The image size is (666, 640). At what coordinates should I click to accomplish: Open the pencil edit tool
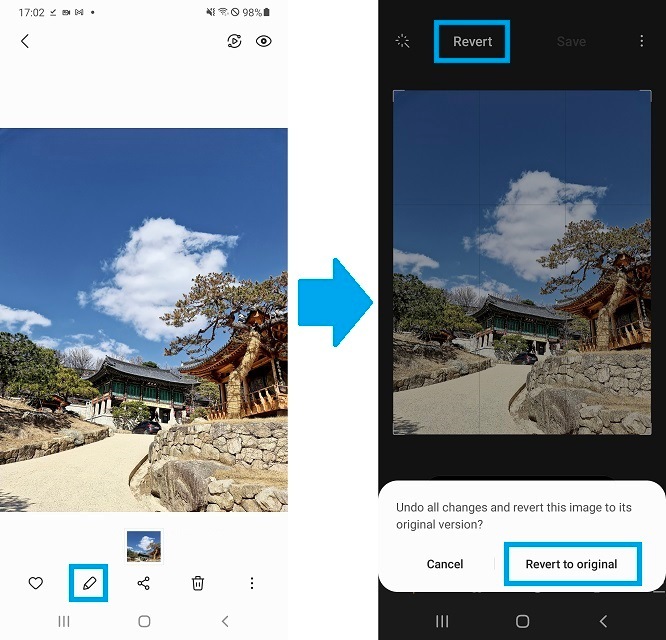pos(89,583)
